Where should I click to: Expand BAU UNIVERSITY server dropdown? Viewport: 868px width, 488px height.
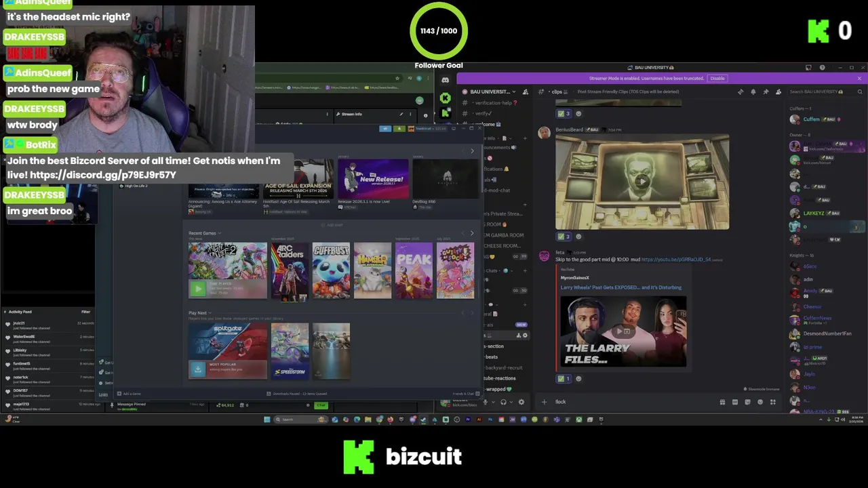pyautogui.click(x=515, y=91)
